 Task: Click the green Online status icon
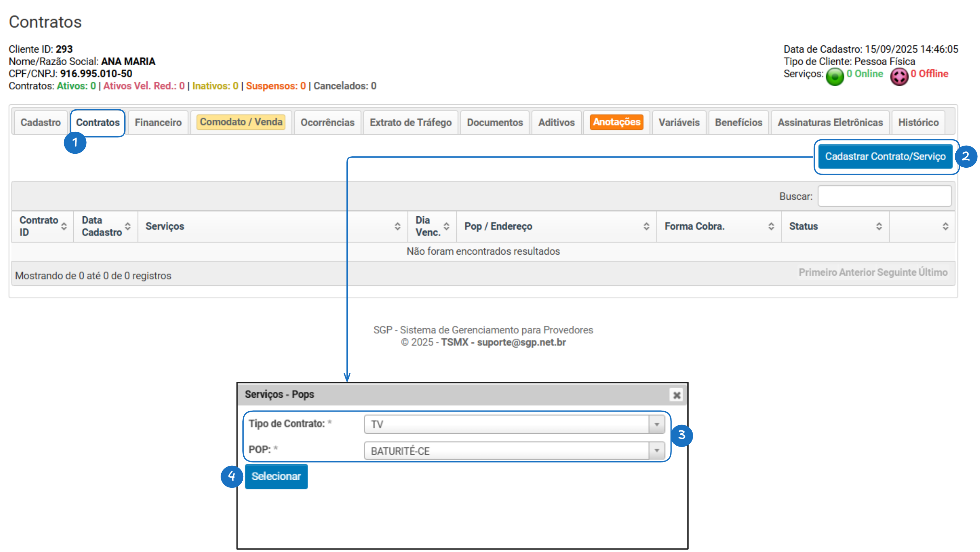(835, 77)
